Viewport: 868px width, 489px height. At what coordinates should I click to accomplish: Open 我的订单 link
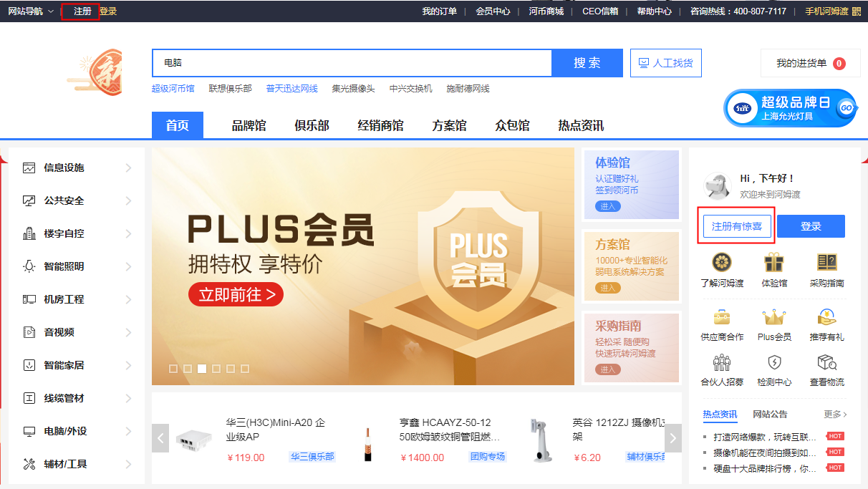(x=439, y=11)
